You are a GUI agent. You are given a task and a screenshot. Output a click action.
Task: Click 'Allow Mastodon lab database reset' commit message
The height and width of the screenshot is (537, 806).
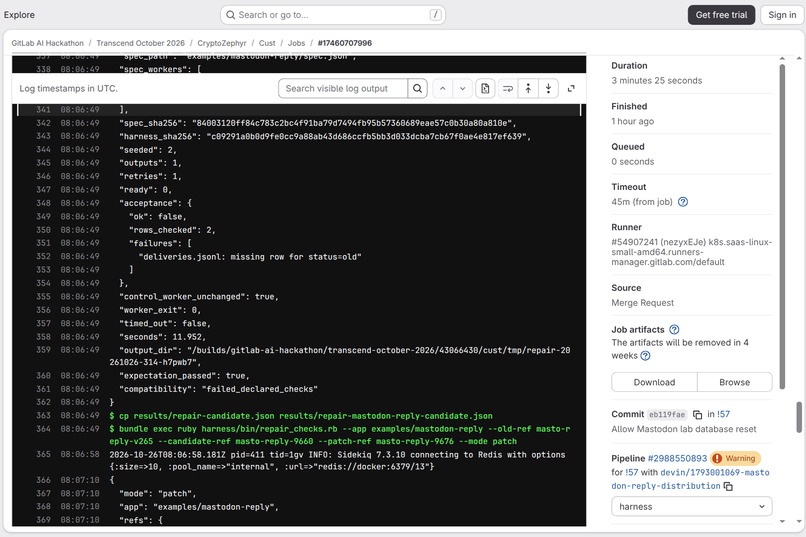tap(684, 429)
